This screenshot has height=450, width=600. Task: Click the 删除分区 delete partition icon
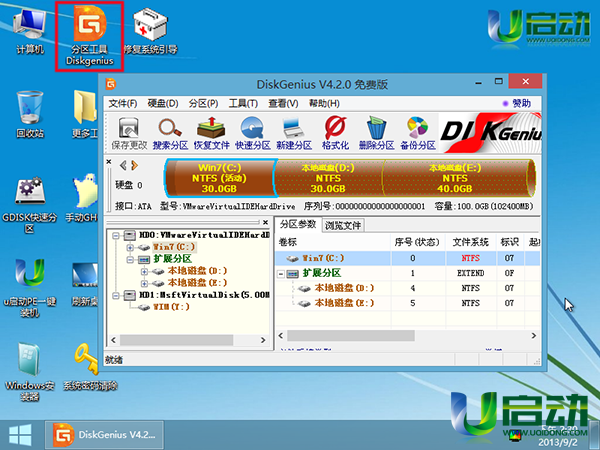(x=377, y=134)
